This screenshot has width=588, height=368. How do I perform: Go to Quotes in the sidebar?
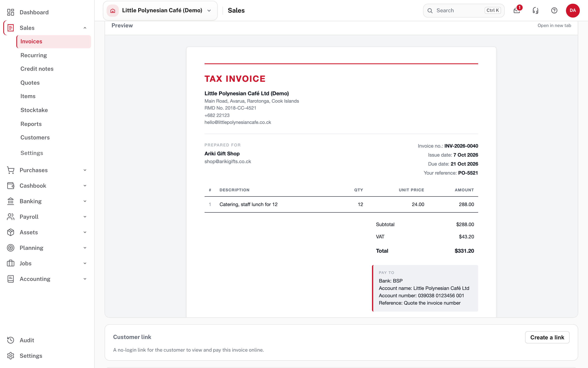(30, 83)
